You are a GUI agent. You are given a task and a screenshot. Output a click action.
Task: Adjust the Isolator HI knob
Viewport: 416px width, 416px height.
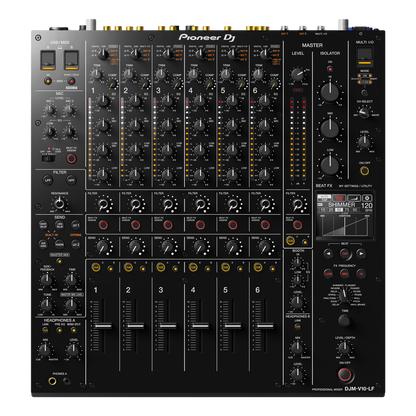330,91
